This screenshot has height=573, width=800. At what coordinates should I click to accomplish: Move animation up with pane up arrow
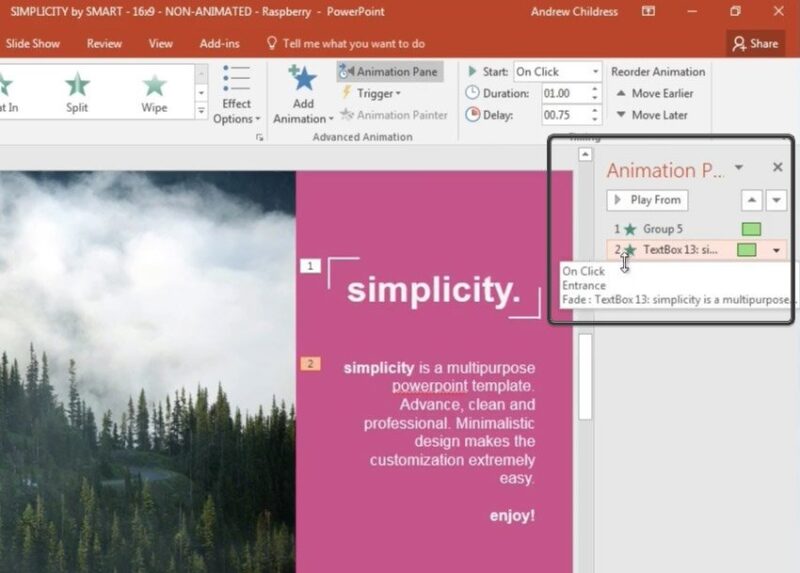tap(752, 200)
